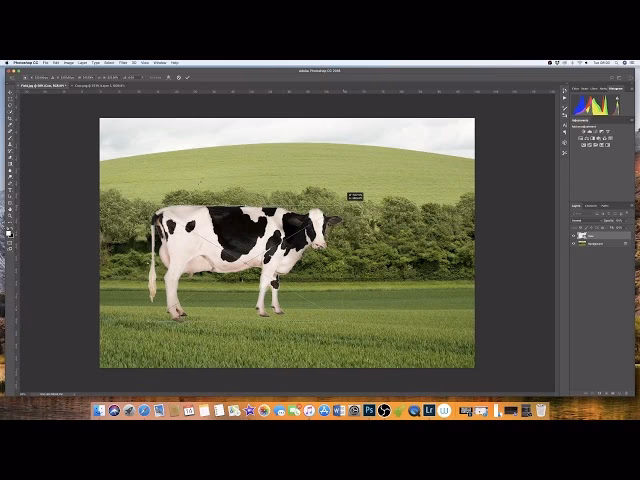Click the Hue/Saturation adjustment icon
This screenshot has width=640, height=480.
click(x=580, y=138)
